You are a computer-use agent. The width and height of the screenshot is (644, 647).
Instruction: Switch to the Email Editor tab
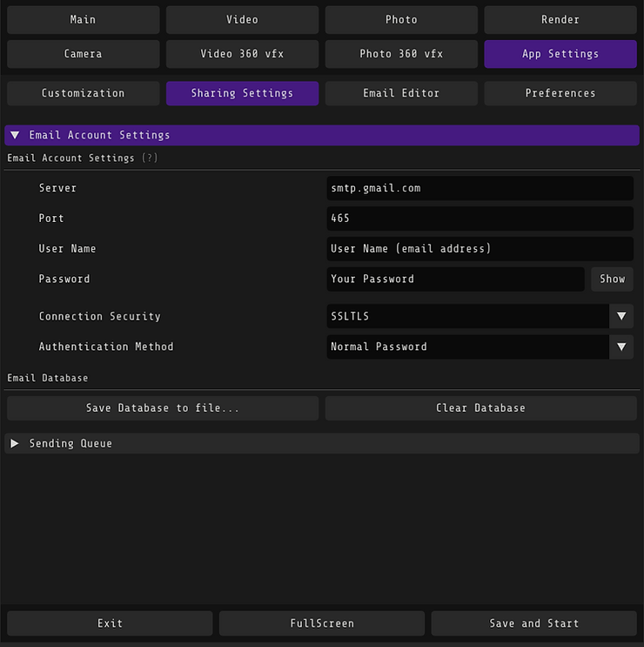401,93
